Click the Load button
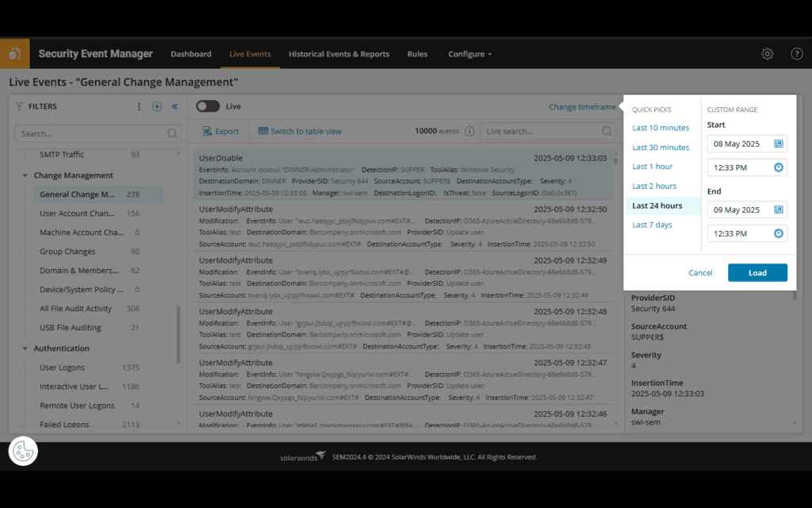Image resolution: width=812 pixels, height=508 pixels. [757, 272]
